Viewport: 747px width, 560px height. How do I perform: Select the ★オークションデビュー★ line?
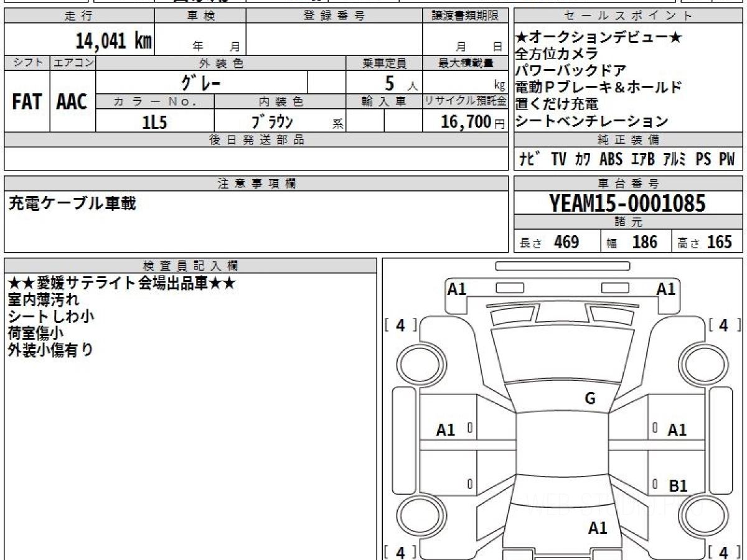tap(599, 37)
